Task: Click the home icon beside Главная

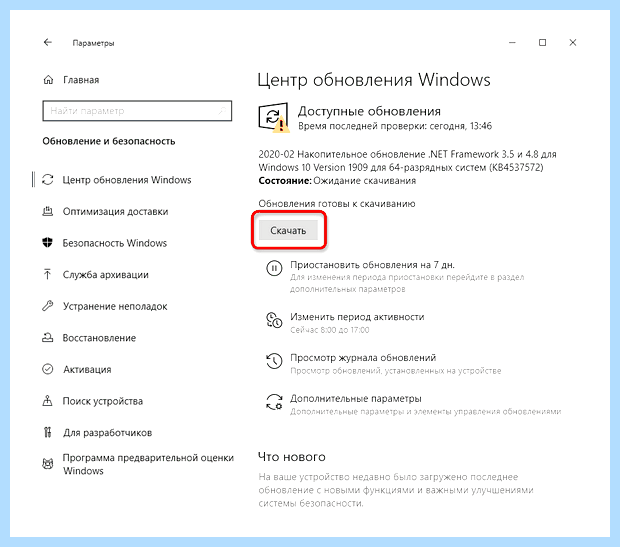Action: pos(48,80)
